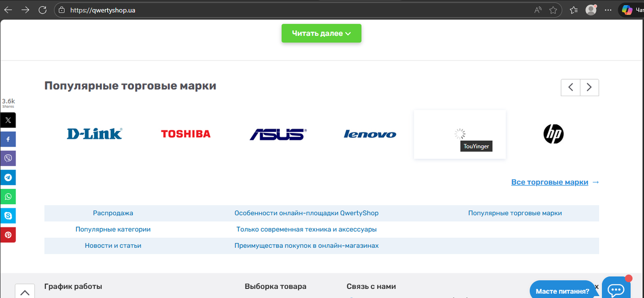
Task: Open the live chat bubble icon
Action: click(616, 289)
